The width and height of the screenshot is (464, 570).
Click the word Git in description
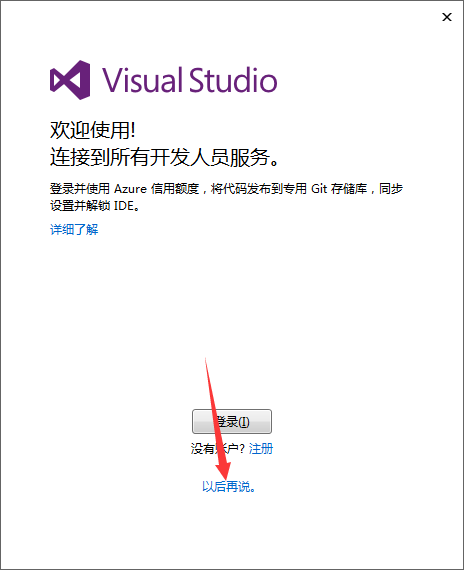319,189
